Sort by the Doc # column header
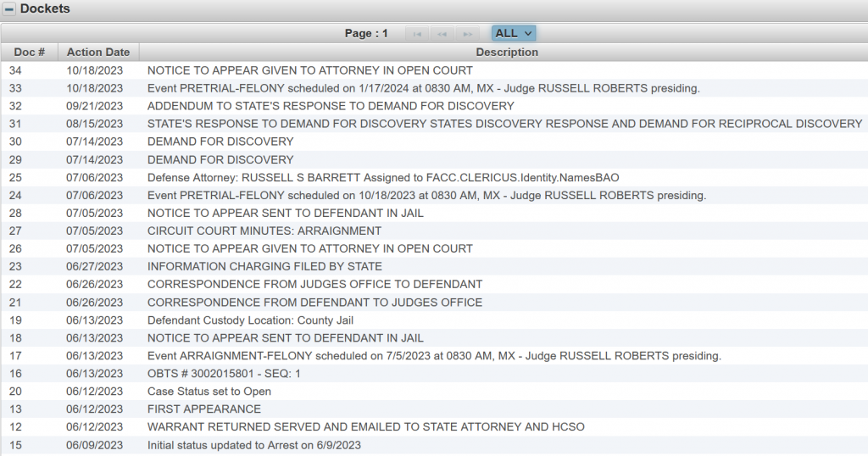This screenshot has width=868, height=456. point(30,52)
